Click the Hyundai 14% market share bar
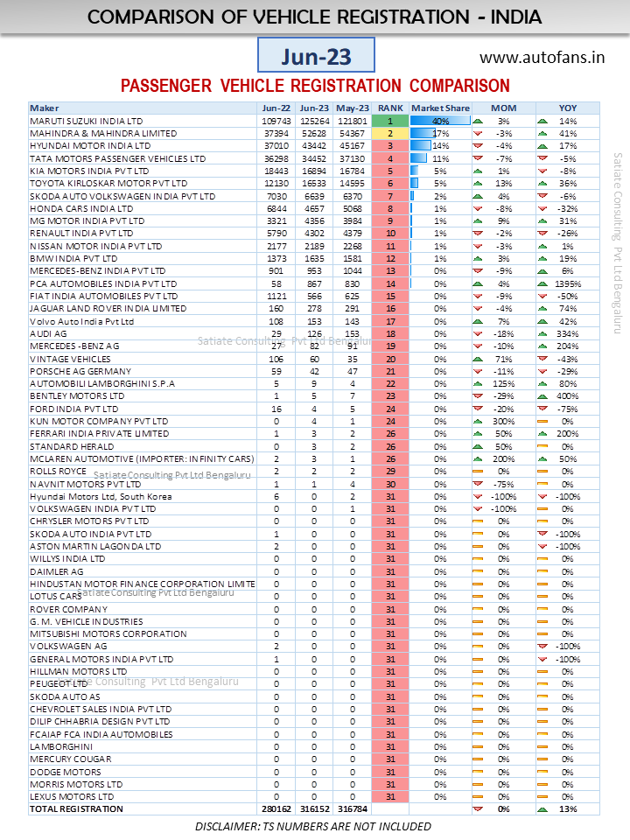 pyautogui.click(x=421, y=146)
